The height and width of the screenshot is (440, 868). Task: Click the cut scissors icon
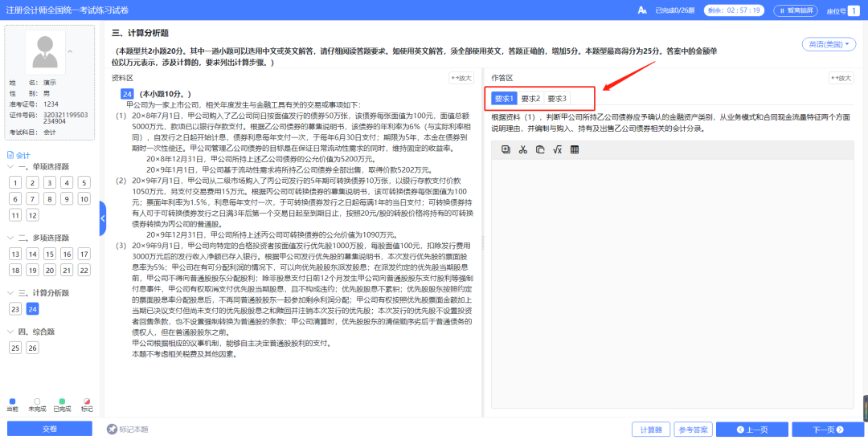[522, 149]
